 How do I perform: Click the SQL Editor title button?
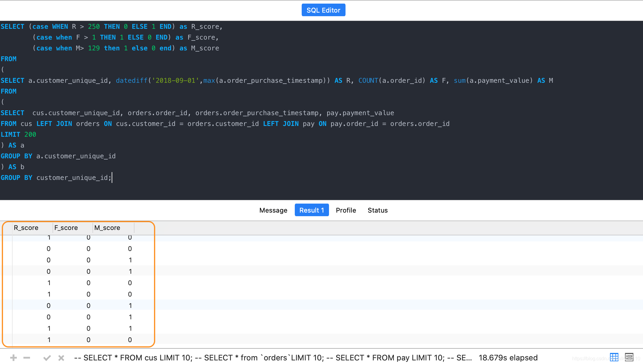[324, 10]
